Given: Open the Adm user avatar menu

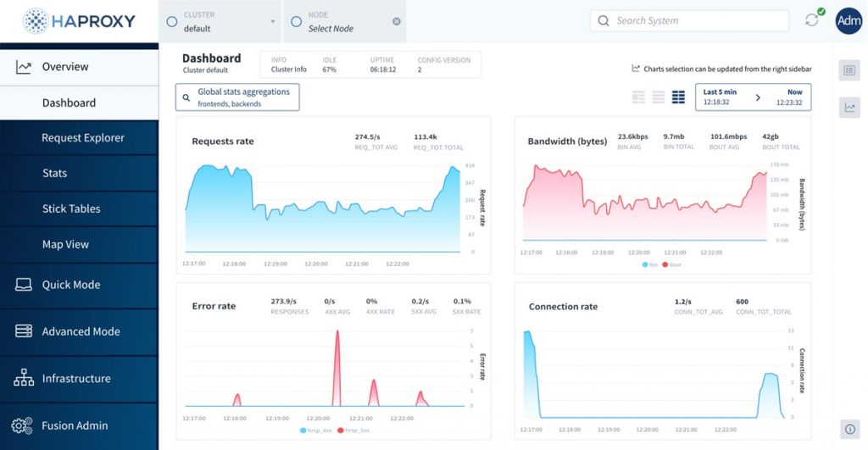Looking at the screenshot, I should point(848,20).
